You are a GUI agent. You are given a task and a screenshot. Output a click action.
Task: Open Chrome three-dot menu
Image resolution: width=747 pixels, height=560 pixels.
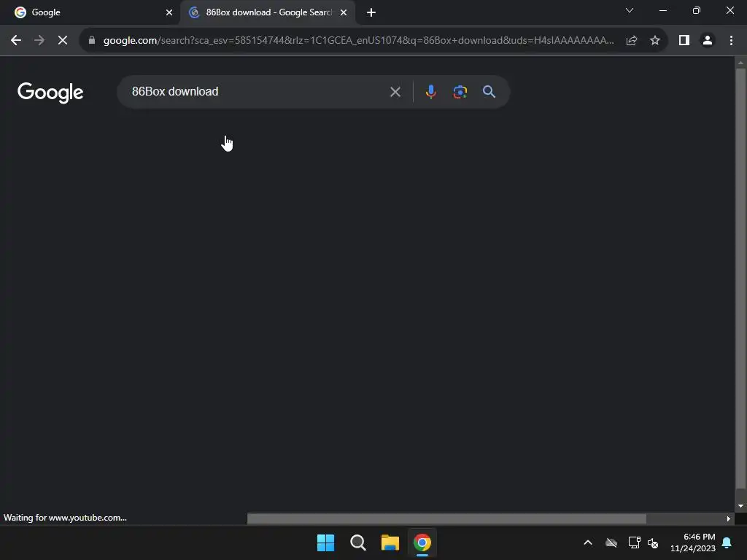tap(731, 41)
